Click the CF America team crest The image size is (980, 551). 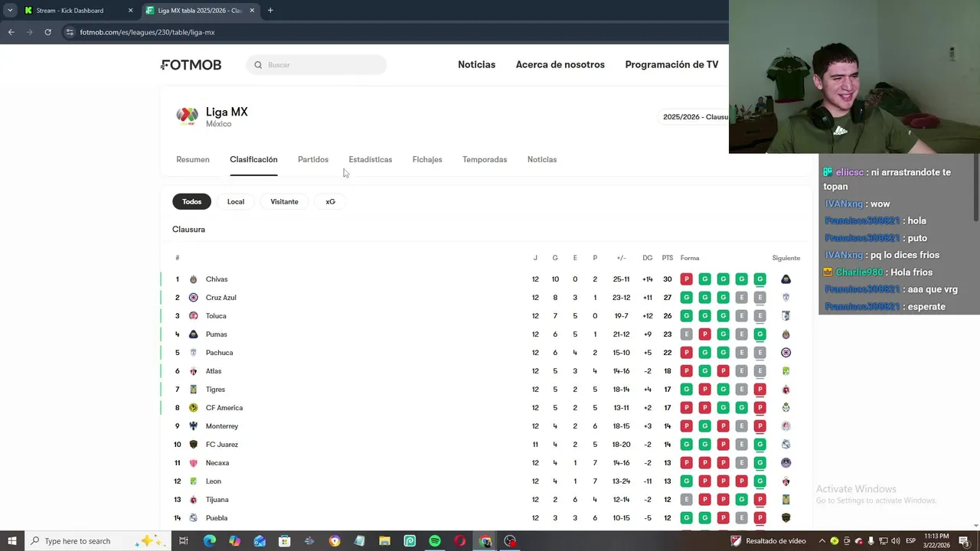[193, 408]
